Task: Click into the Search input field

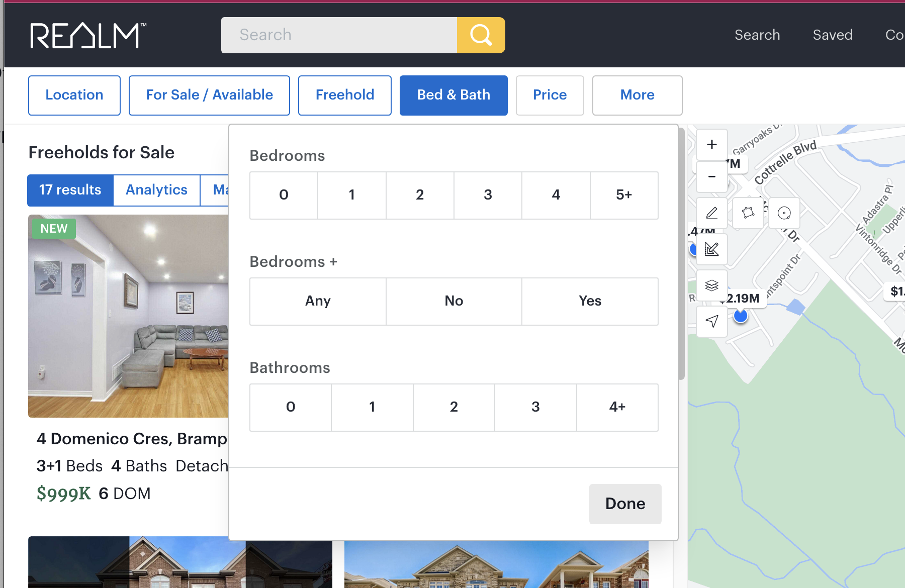Action: click(339, 35)
